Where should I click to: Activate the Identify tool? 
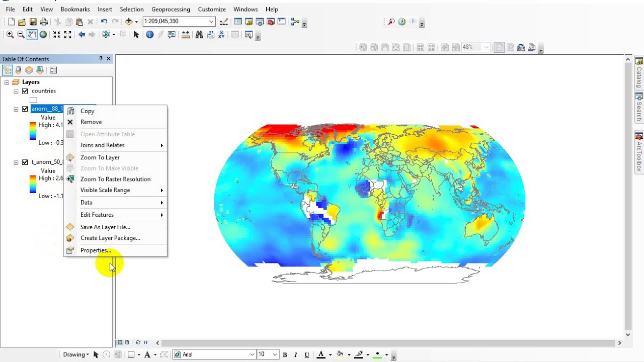[x=149, y=35]
